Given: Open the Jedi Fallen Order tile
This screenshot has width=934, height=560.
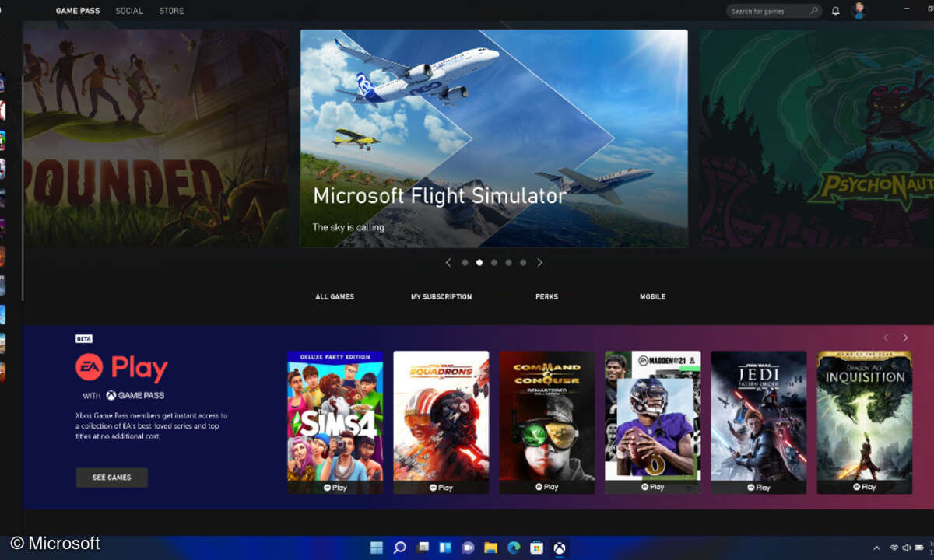Looking at the screenshot, I should [759, 422].
